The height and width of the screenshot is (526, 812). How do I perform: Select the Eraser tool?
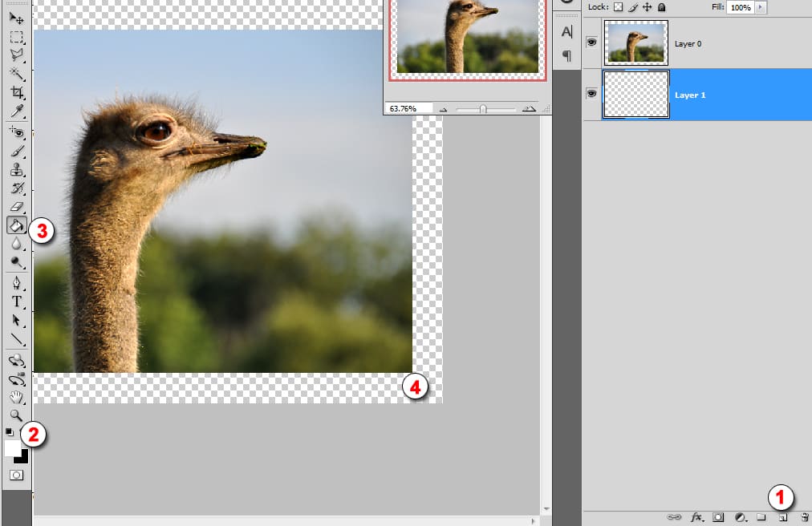(x=16, y=208)
